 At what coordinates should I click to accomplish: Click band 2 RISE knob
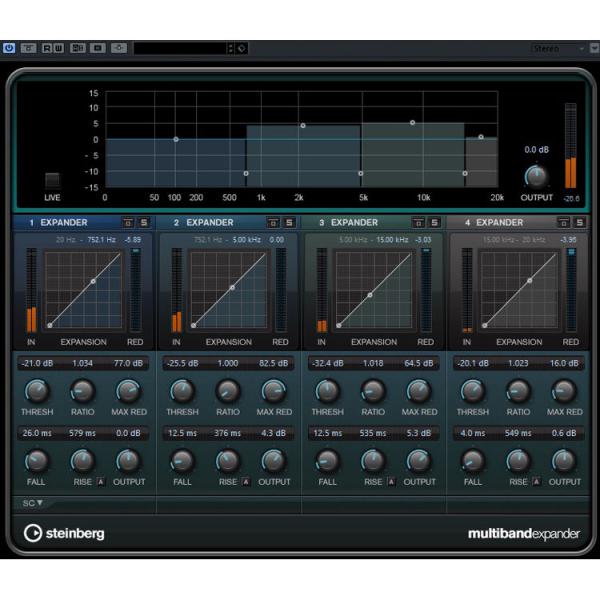coord(228,461)
